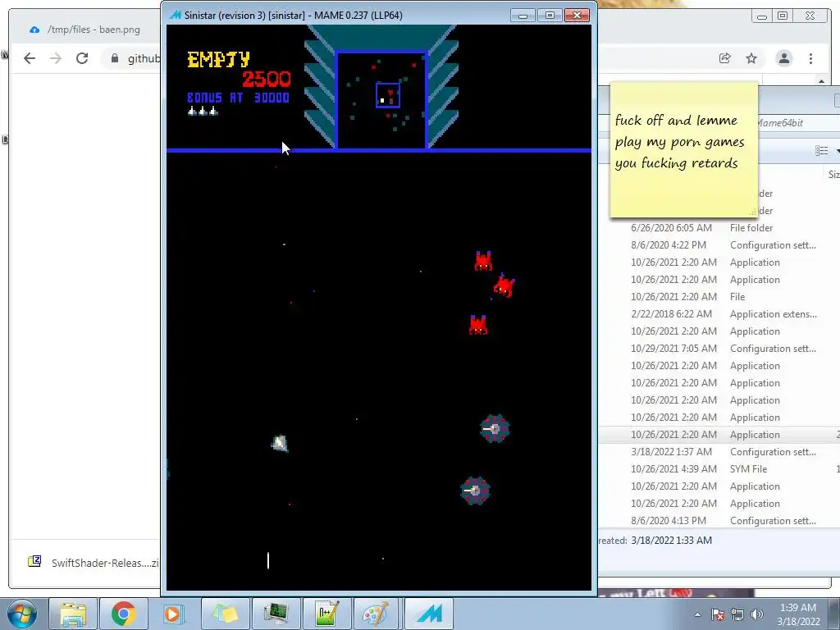Open the Action Center flag icon
This screenshot has width=840, height=630.
[718, 614]
